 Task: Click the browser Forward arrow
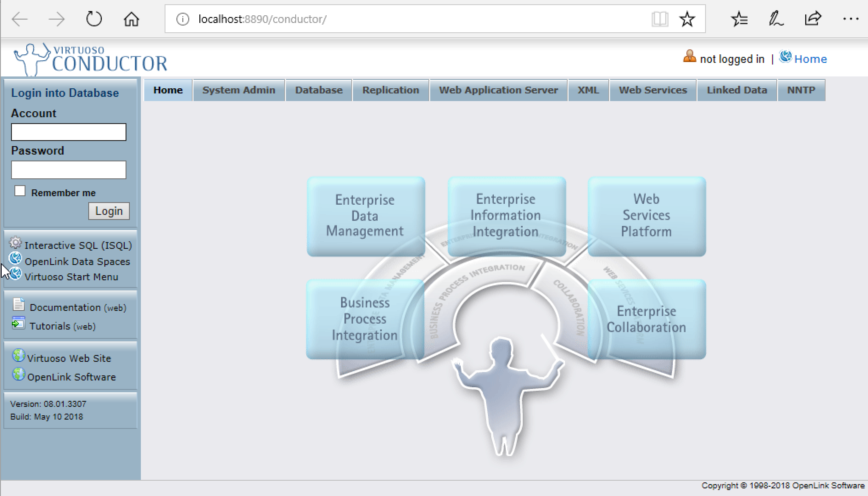click(56, 19)
